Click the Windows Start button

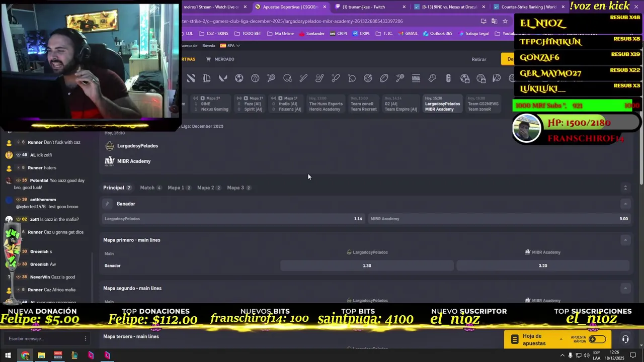(8, 355)
